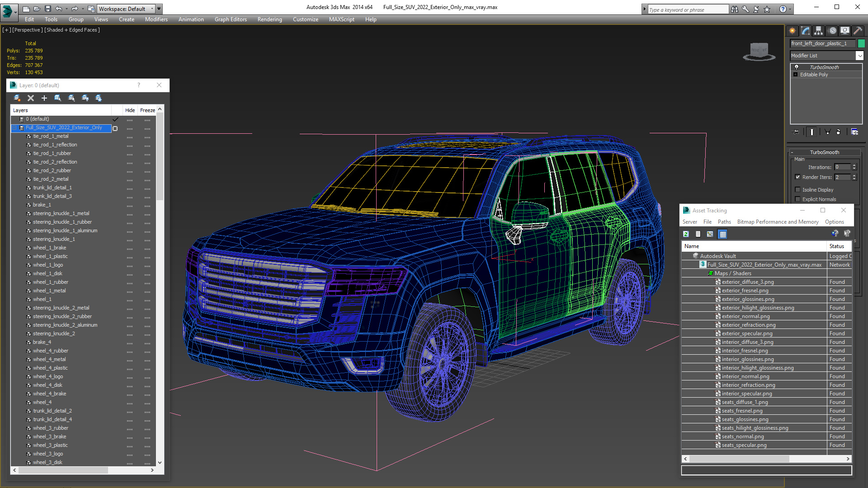Click Delete Layer X icon in Layer toolbar

(x=31, y=98)
